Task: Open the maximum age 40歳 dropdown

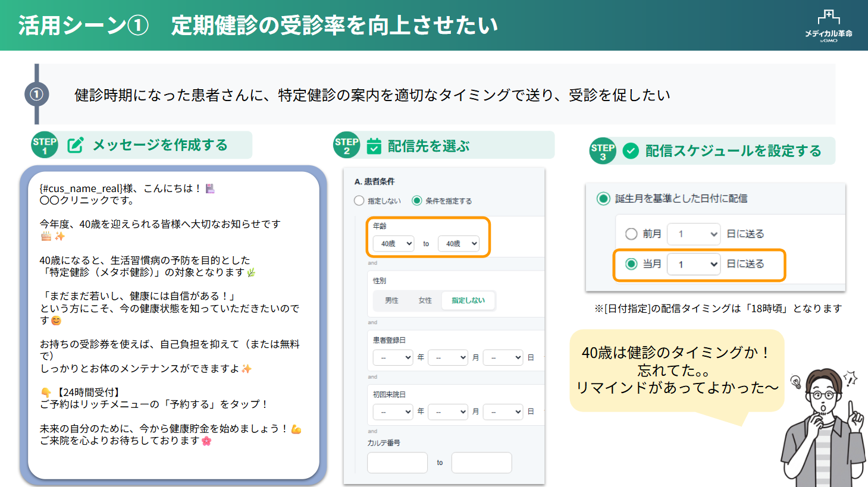Action: pyautogui.click(x=458, y=244)
